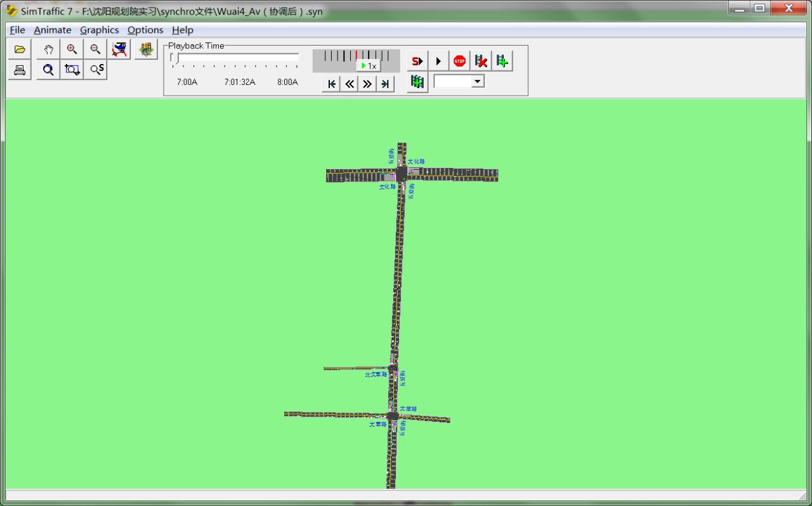
Task: Toggle the vehicle display icon
Action: click(x=119, y=49)
